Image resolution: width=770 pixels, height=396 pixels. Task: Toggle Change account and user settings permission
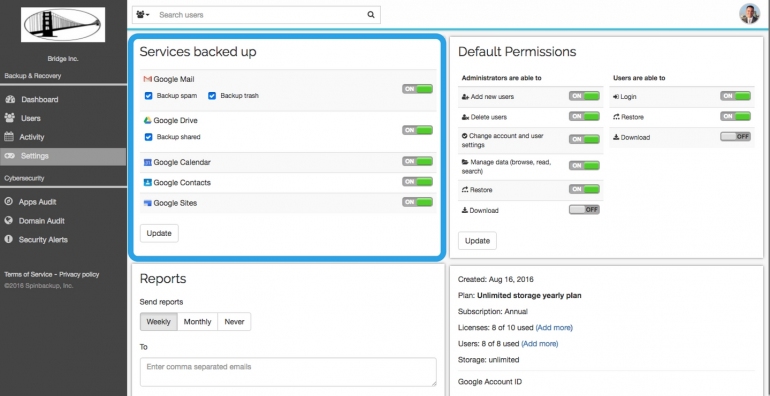point(584,139)
